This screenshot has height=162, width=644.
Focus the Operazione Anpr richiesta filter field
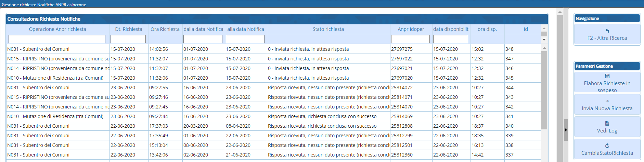click(x=57, y=39)
